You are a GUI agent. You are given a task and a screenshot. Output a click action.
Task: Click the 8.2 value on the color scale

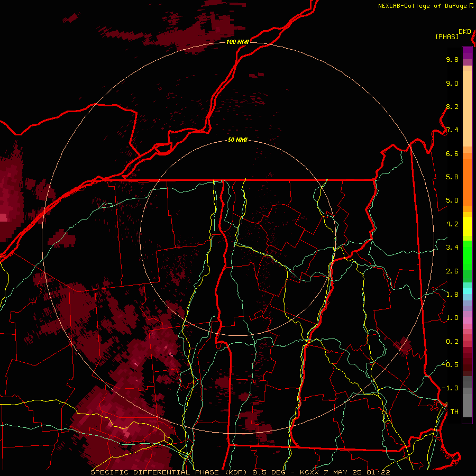pos(452,106)
